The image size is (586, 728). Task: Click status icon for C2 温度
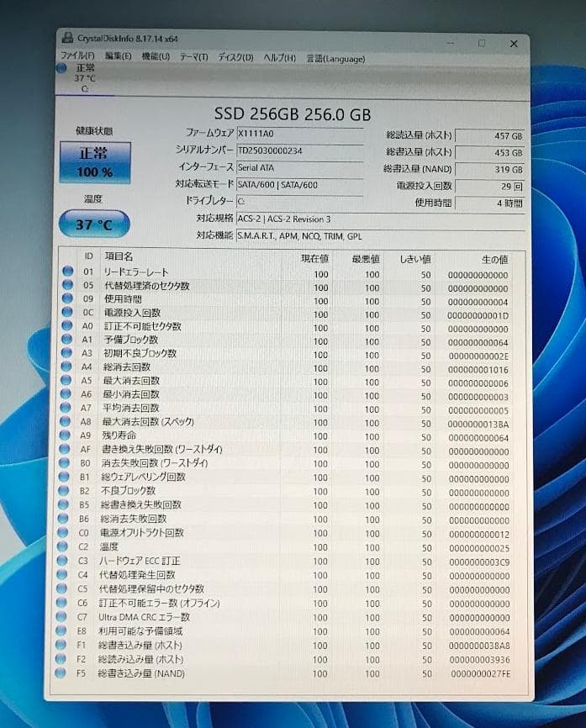click(x=63, y=546)
